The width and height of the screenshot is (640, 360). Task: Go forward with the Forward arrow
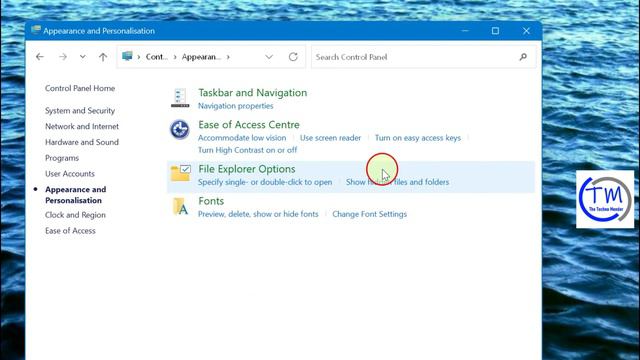click(62, 57)
